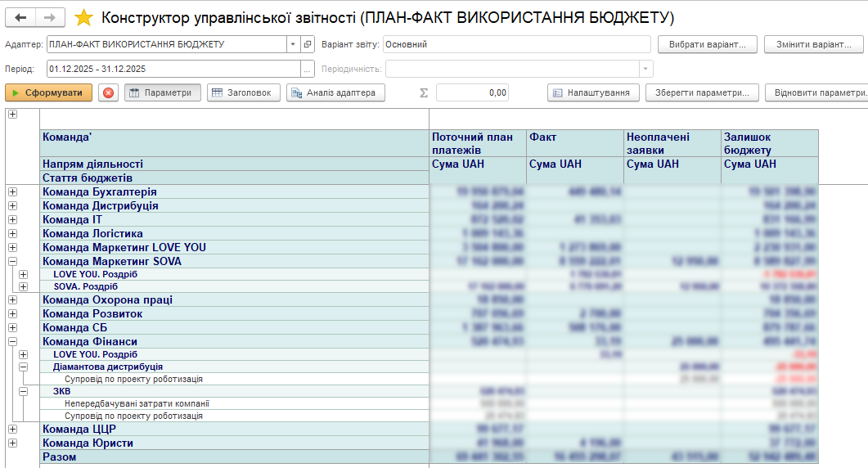The height and width of the screenshot is (468, 868).
Task: Select the Залишок бюджету column header
Action: point(770,143)
